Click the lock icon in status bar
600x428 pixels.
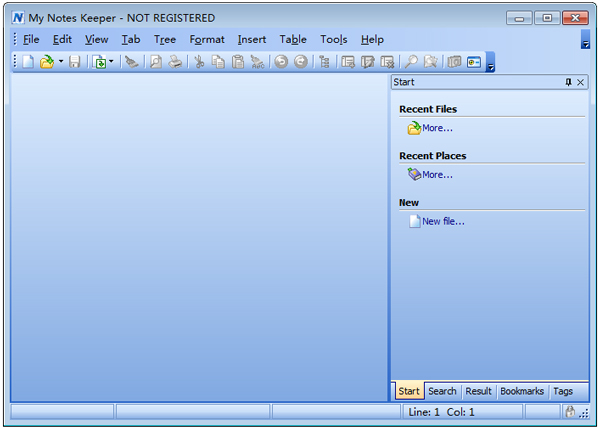(569, 411)
